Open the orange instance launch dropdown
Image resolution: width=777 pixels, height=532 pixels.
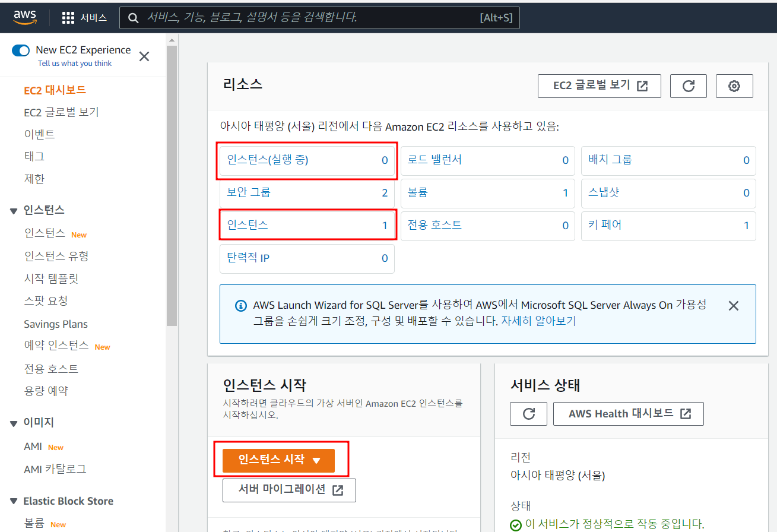click(x=278, y=460)
